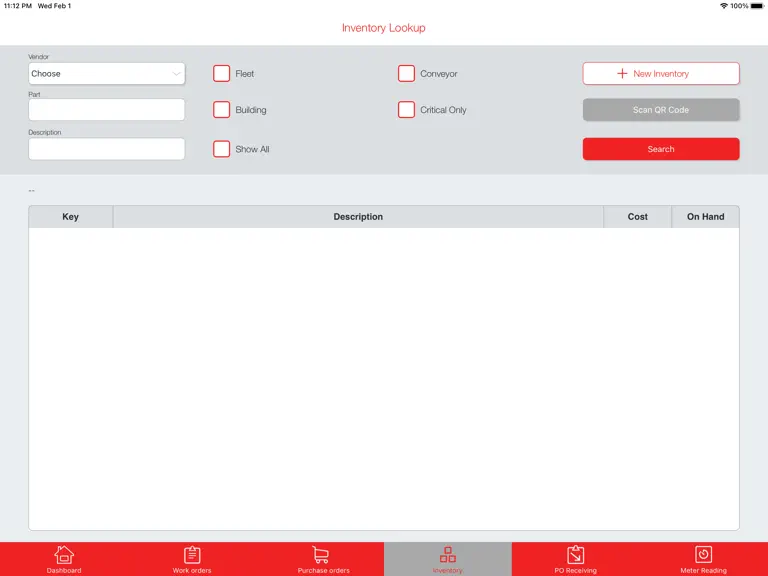Toggle the Show All checkbox
The height and width of the screenshot is (576, 768).
pyautogui.click(x=221, y=149)
